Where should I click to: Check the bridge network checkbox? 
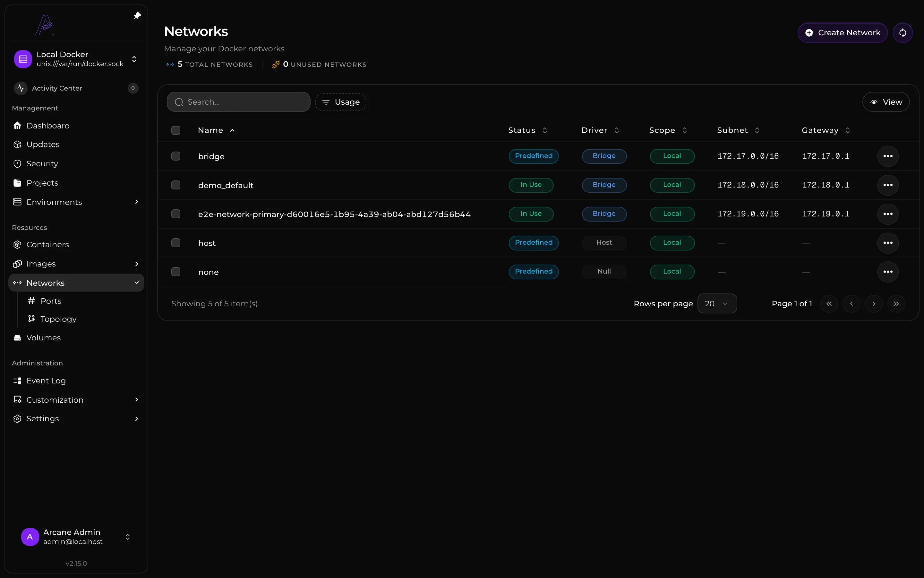click(175, 156)
